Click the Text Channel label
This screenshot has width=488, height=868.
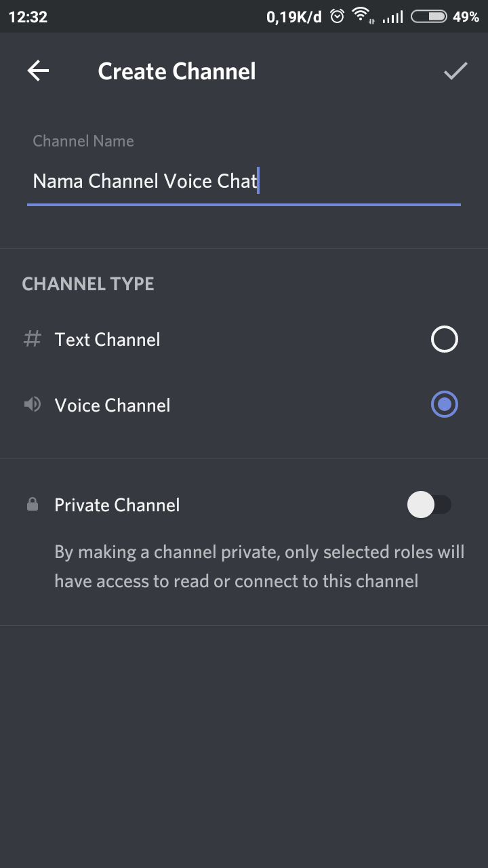point(107,339)
